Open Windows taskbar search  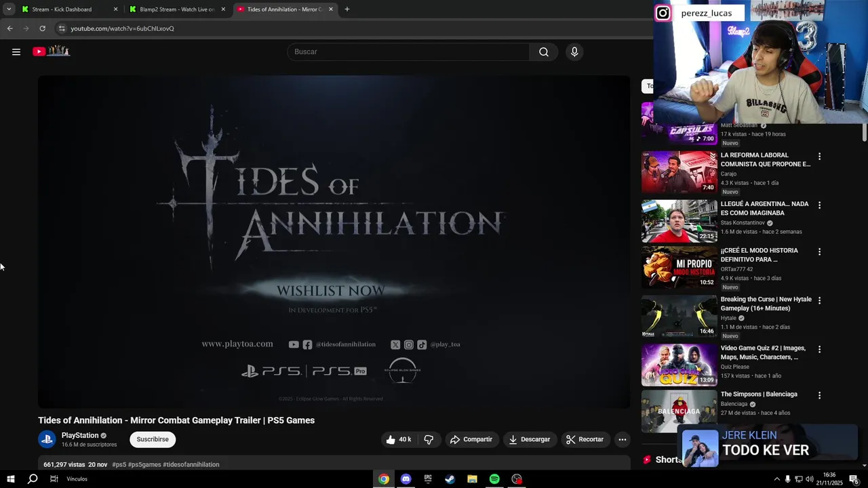32,479
